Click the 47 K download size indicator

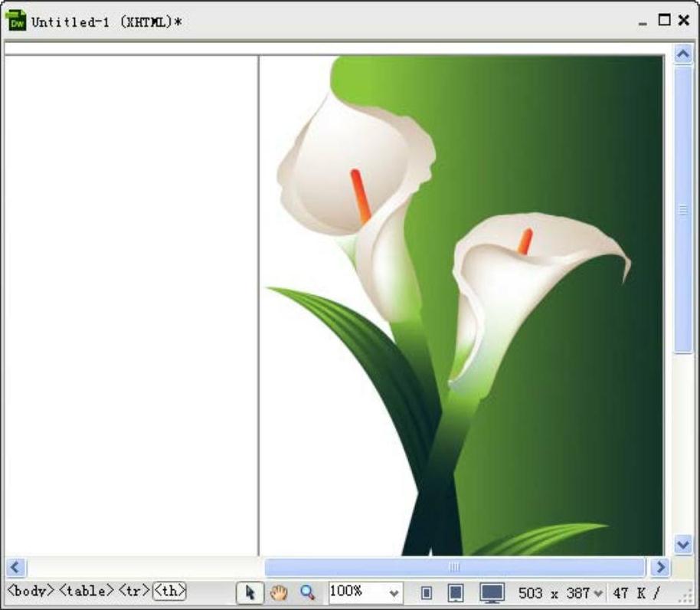coord(636,593)
